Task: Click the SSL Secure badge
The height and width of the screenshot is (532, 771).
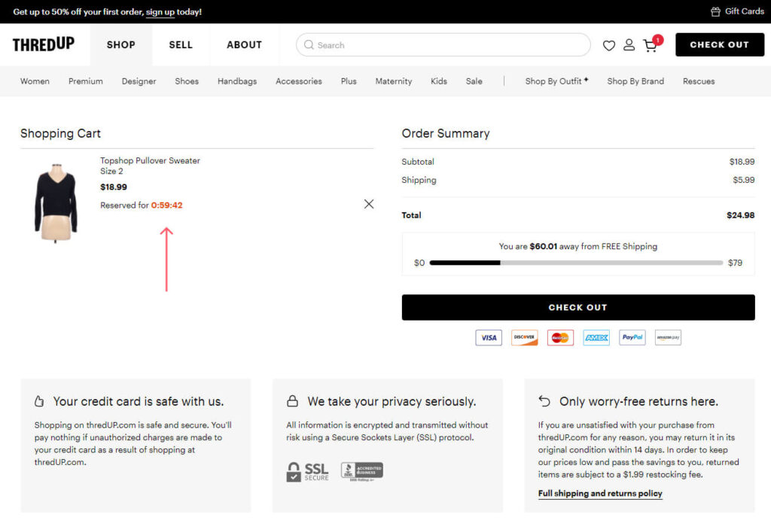Action: point(306,470)
